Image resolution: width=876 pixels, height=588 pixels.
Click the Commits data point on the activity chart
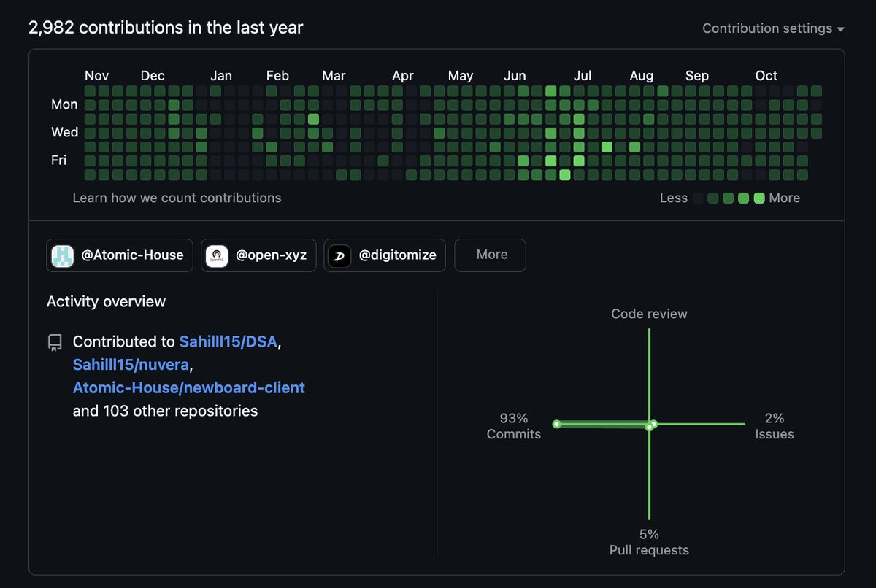(x=556, y=424)
